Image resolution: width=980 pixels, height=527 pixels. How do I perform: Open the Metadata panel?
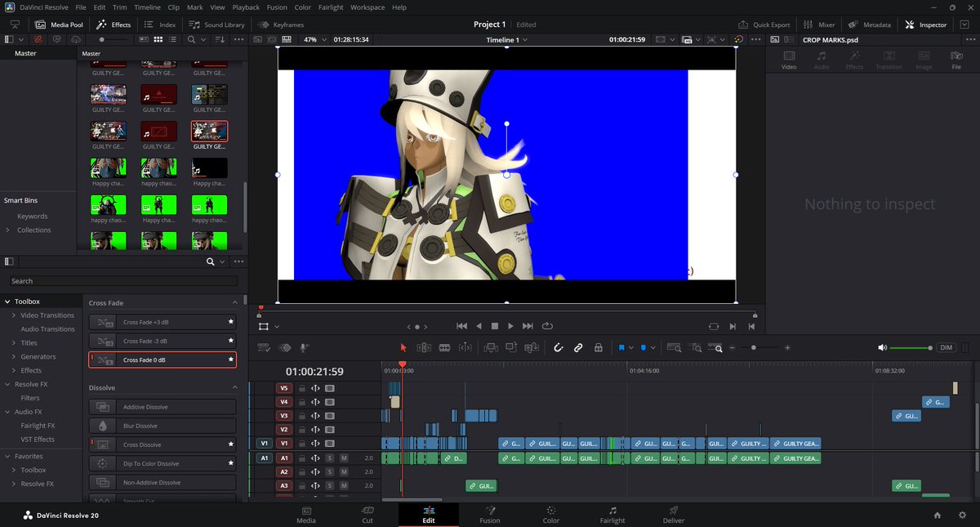(x=870, y=25)
